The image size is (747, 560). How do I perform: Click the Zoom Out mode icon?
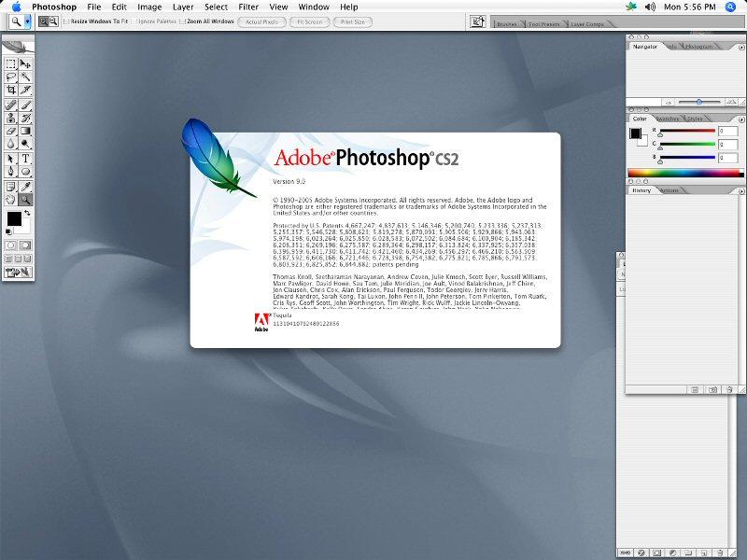[x=55, y=21]
